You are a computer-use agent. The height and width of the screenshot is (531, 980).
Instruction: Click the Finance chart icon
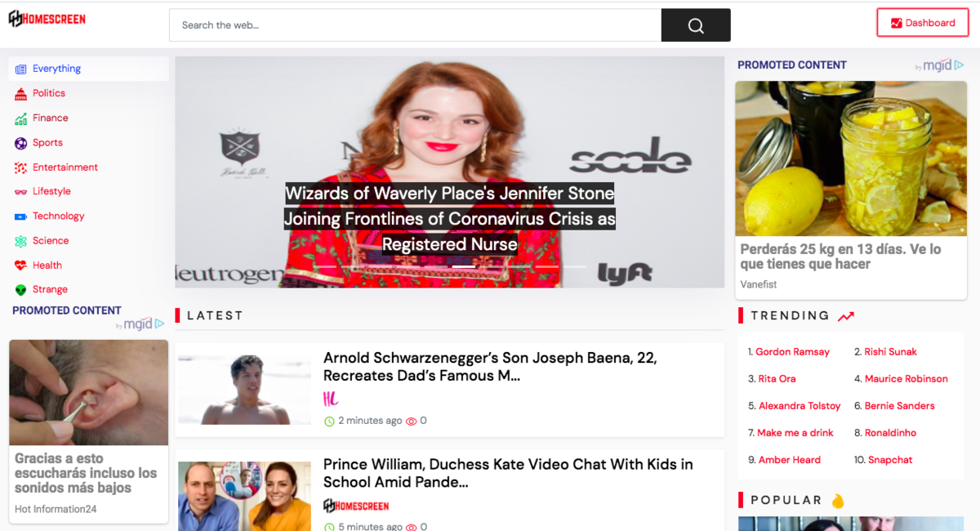[20, 118]
